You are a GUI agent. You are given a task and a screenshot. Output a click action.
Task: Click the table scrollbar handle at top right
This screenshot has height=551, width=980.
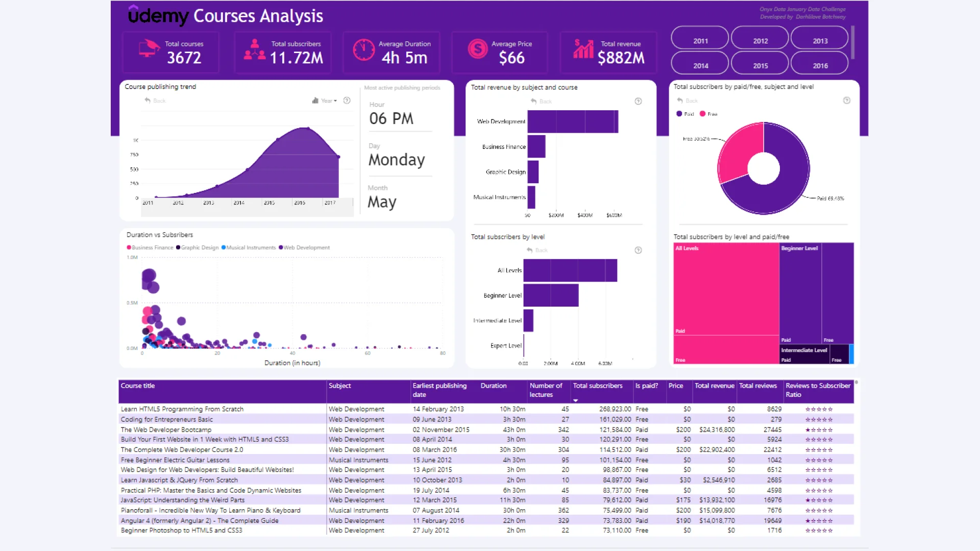856,382
